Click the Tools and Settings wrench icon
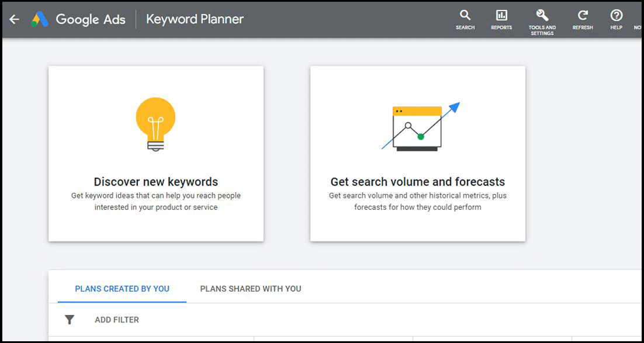644x343 pixels. tap(541, 18)
